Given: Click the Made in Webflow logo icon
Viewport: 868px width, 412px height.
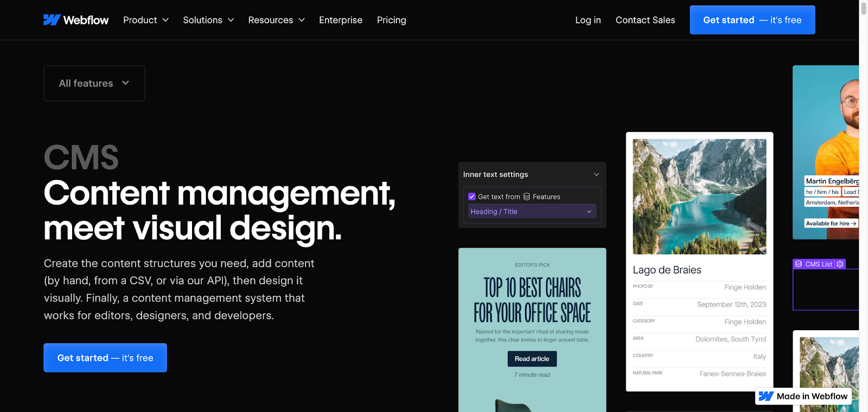Looking at the screenshot, I should (766, 396).
